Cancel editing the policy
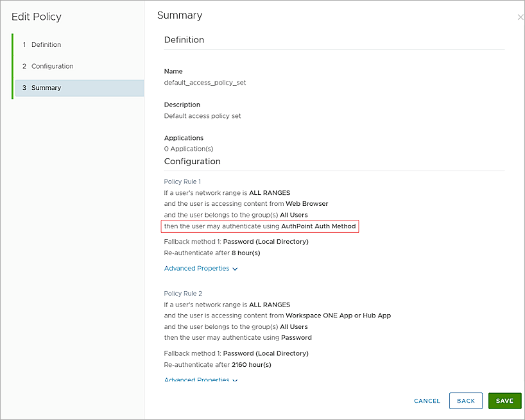The image size is (525, 420). tap(426, 400)
